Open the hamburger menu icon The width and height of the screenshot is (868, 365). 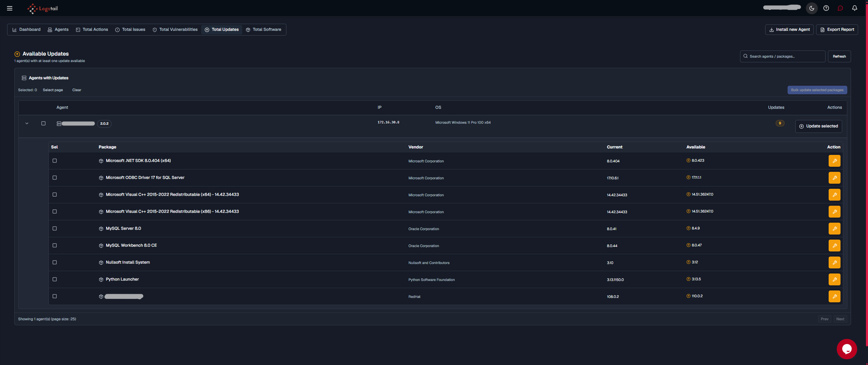click(x=10, y=8)
